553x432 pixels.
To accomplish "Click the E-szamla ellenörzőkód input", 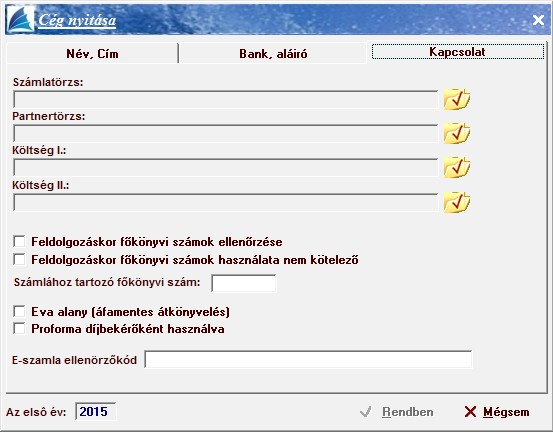I will (308, 359).
